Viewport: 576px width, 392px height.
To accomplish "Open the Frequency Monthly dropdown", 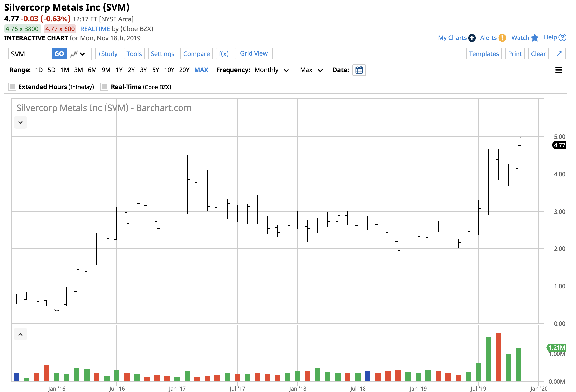I will click(x=272, y=70).
